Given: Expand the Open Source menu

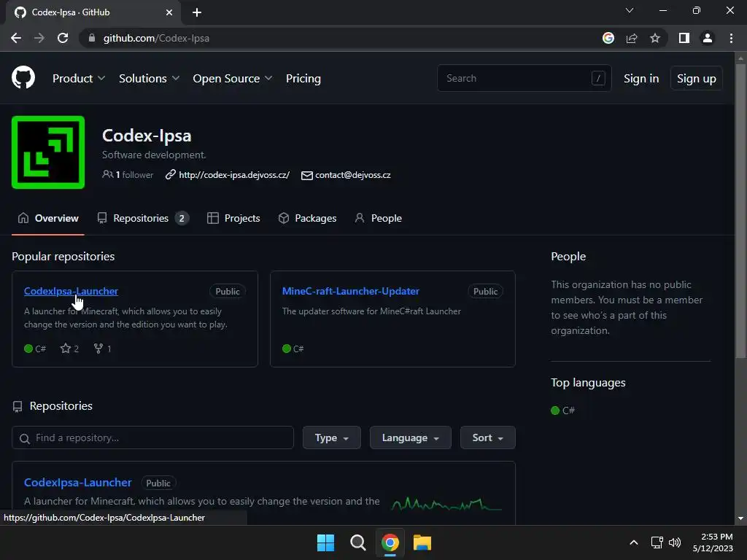Looking at the screenshot, I should click(x=233, y=79).
